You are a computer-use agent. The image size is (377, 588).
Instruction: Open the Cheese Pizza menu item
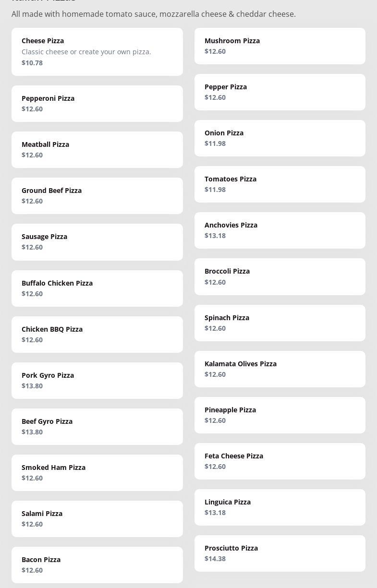click(x=97, y=52)
